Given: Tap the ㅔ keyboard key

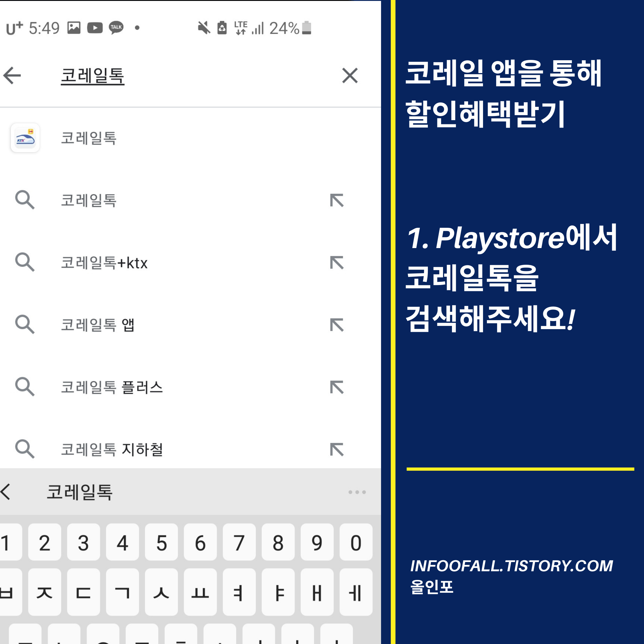Looking at the screenshot, I should 356,592.
